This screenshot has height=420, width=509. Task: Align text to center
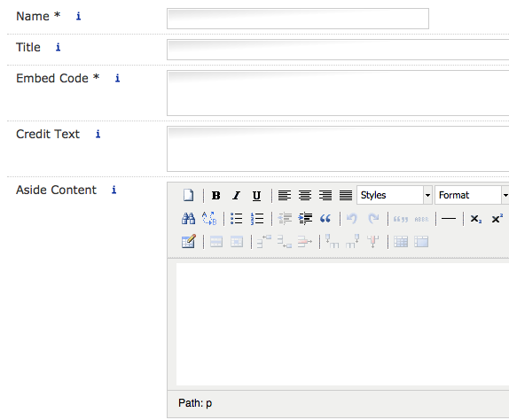click(305, 195)
